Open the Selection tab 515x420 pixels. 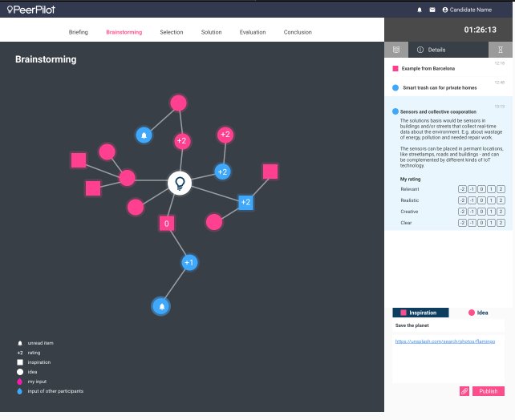click(x=172, y=32)
